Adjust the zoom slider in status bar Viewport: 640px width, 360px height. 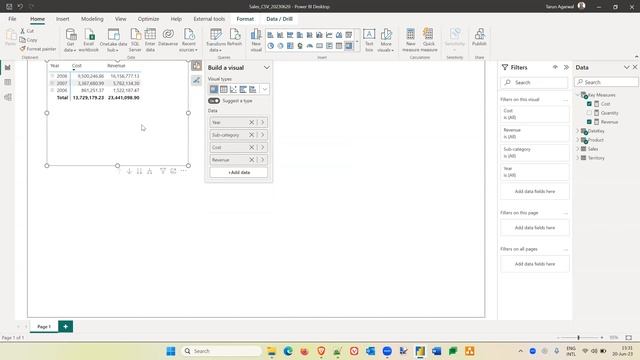tap(578, 338)
